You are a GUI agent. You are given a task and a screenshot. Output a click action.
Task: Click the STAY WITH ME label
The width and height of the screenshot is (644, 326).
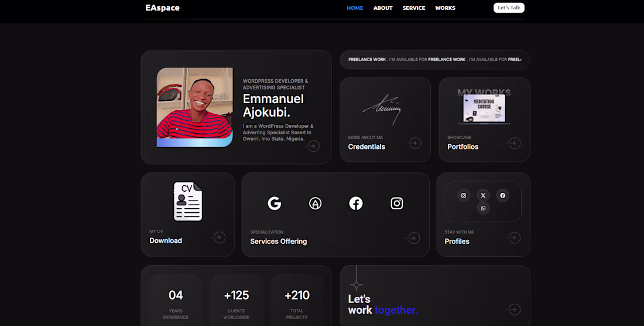[459, 232]
